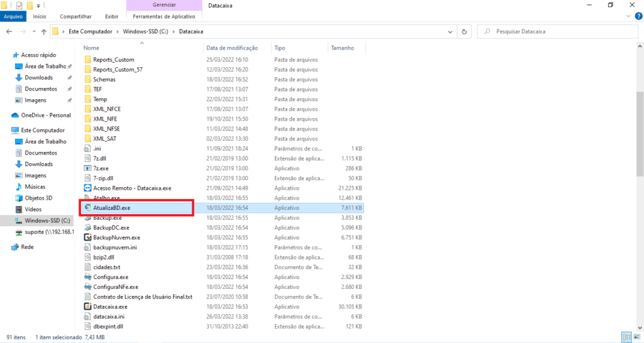Open the Arquivo menu
Screen dimensions: 644x343
pyautogui.click(x=13, y=16)
